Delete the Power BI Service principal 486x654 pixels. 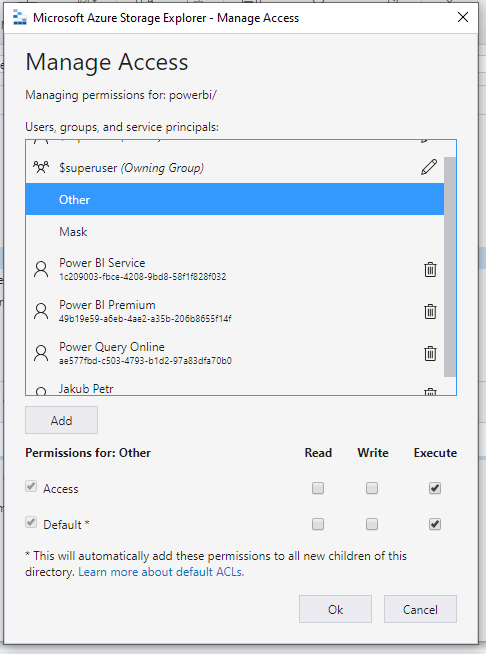(430, 269)
